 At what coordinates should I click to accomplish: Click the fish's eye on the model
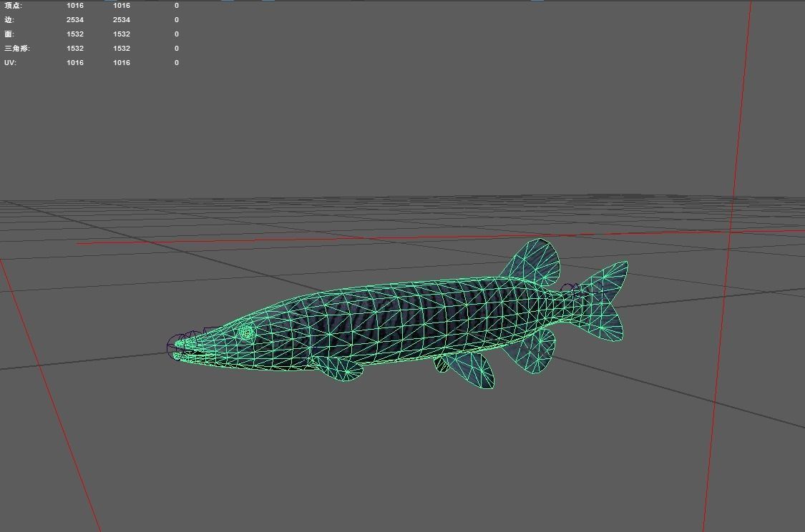(x=246, y=333)
